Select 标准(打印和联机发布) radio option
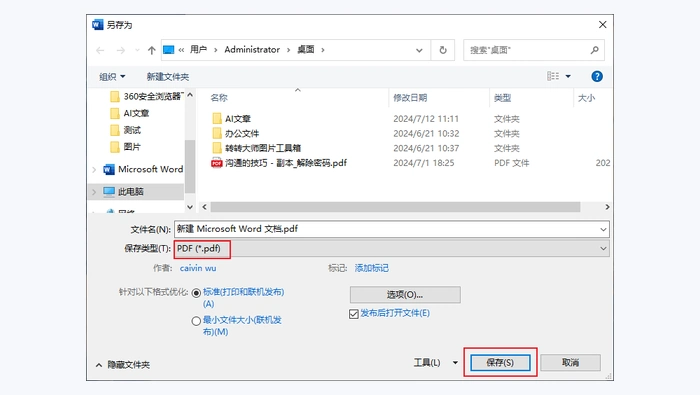This screenshot has height=395, width=700. 196,293
